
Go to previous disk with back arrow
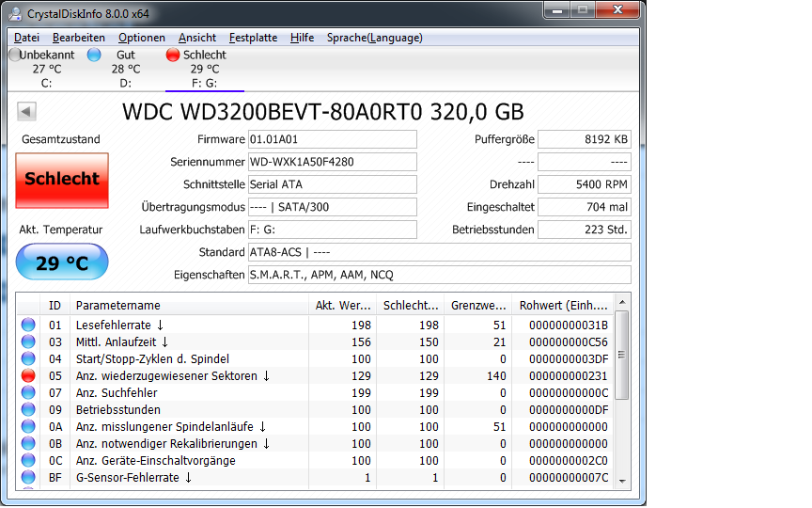pyautogui.click(x=26, y=111)
